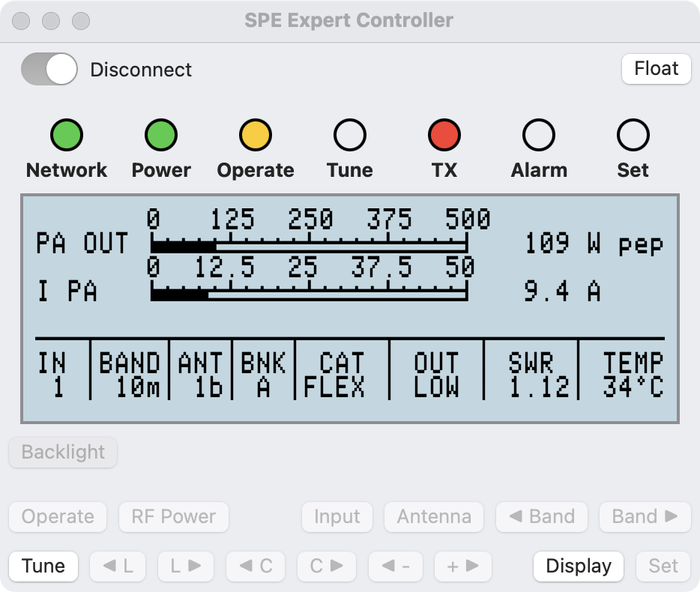
Task: Click the green Network status indicator
Action: [x=67, y=135]
